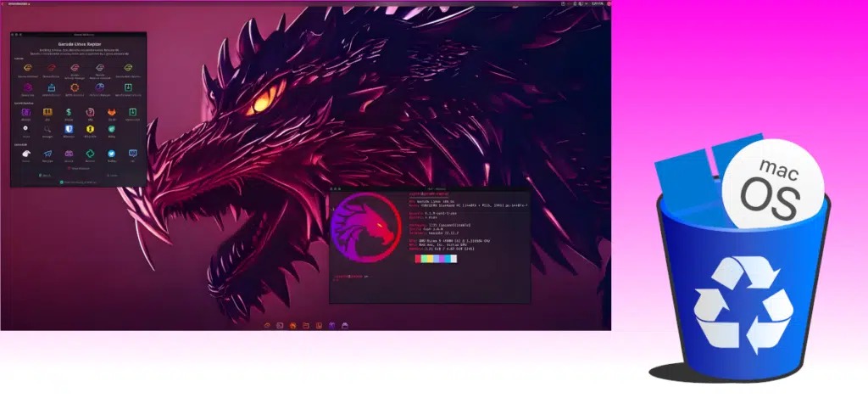
Task: Launch the orange FireDragon browser from the dock
Action: tap(292, 325)
